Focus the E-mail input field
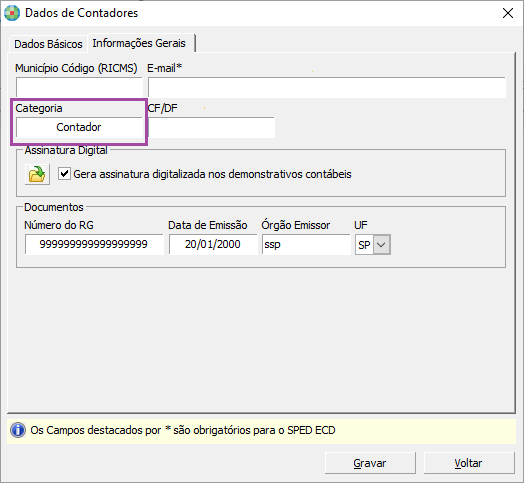The image size is (524, 483). click(327, 88)
